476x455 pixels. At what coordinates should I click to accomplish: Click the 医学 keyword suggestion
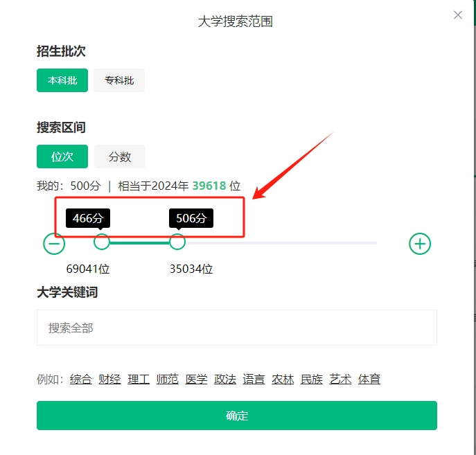click(196, 380)
